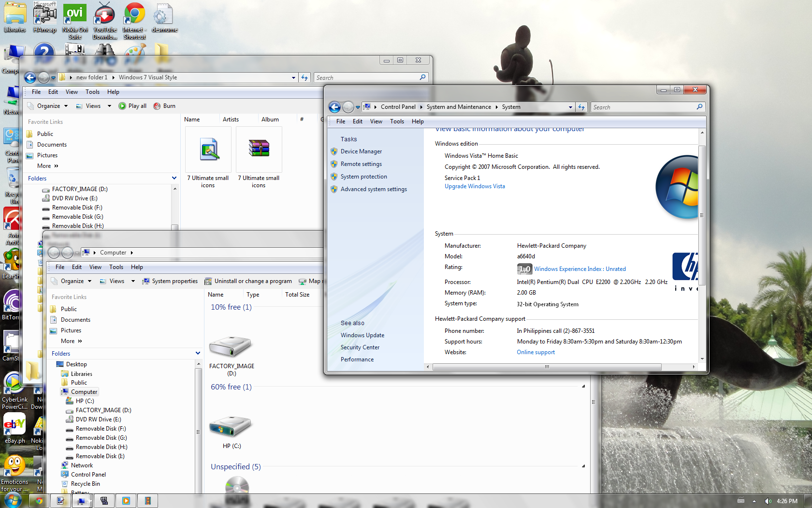Open Device Manager task link
The width and height of the screenshot is (812, 508).
361,151
